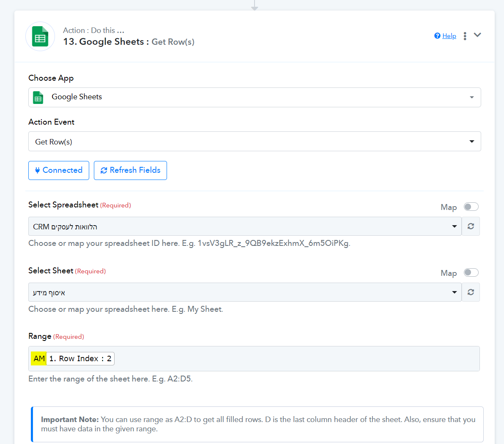Click refresh icon inside Refresh Fields button

tap(104, 171)
